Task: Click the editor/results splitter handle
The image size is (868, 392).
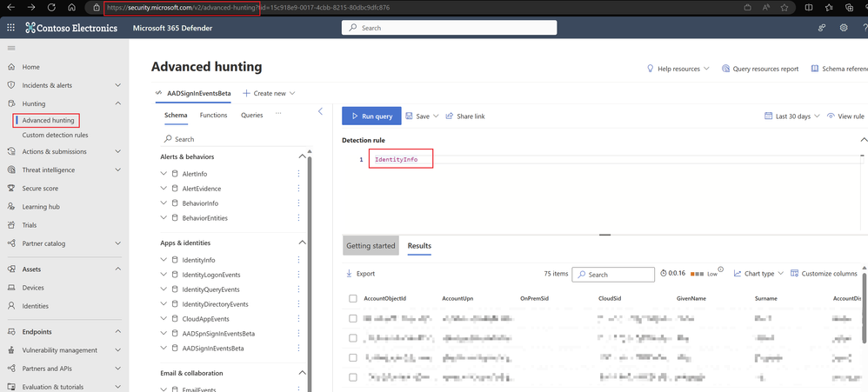Action: click(x=605, y=235)
